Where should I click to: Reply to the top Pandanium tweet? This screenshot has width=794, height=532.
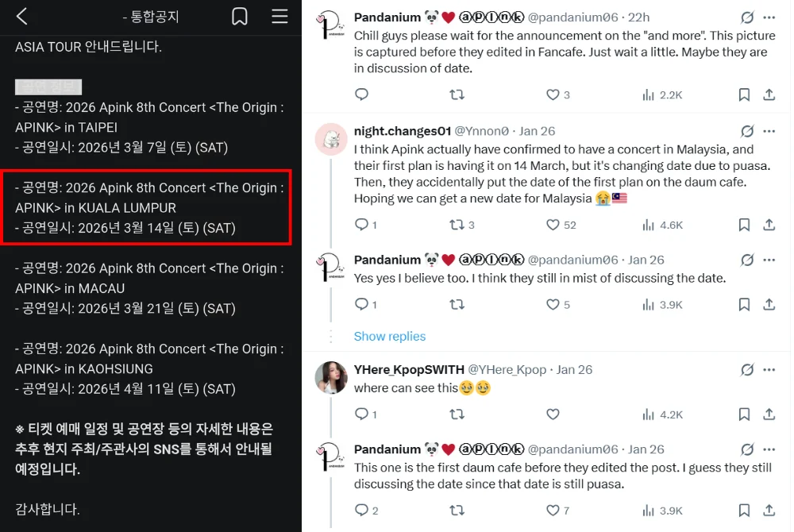coord(361,94)
